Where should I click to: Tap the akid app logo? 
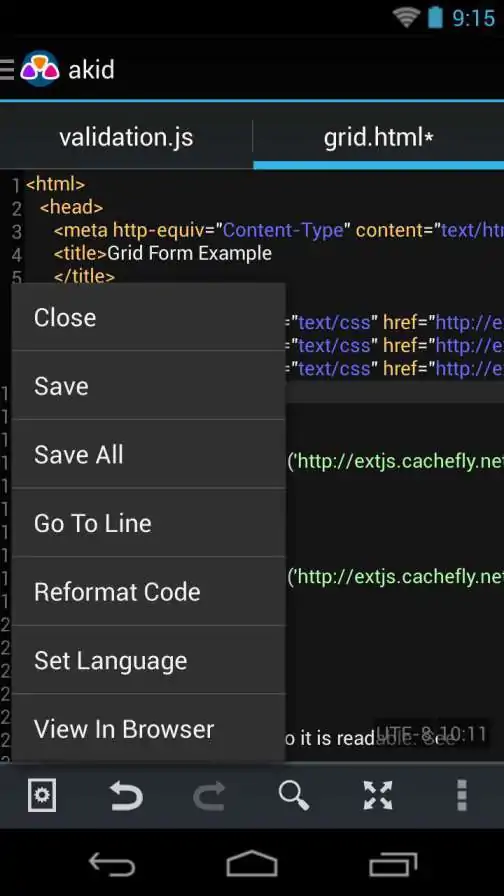pyautogui.click(x=39, y=69)
